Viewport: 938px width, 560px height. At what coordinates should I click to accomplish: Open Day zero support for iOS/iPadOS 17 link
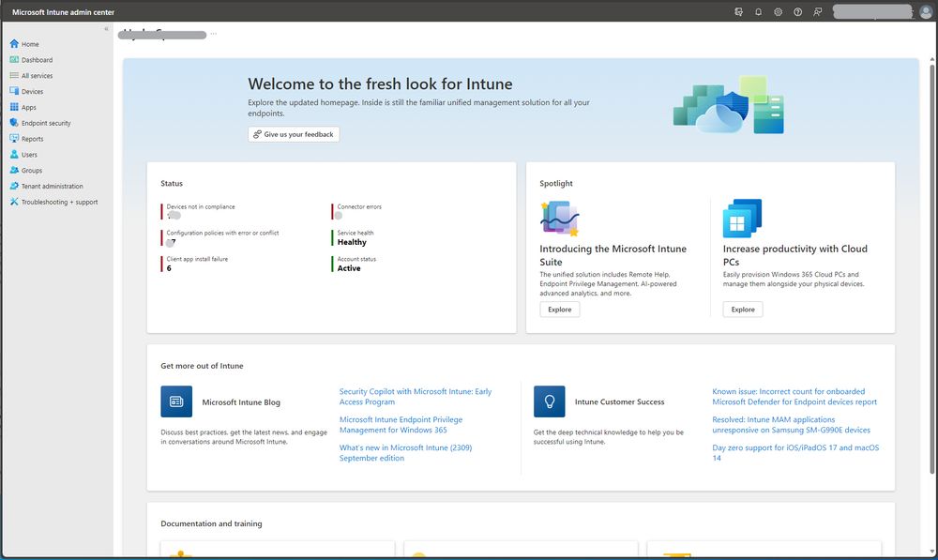795,453
